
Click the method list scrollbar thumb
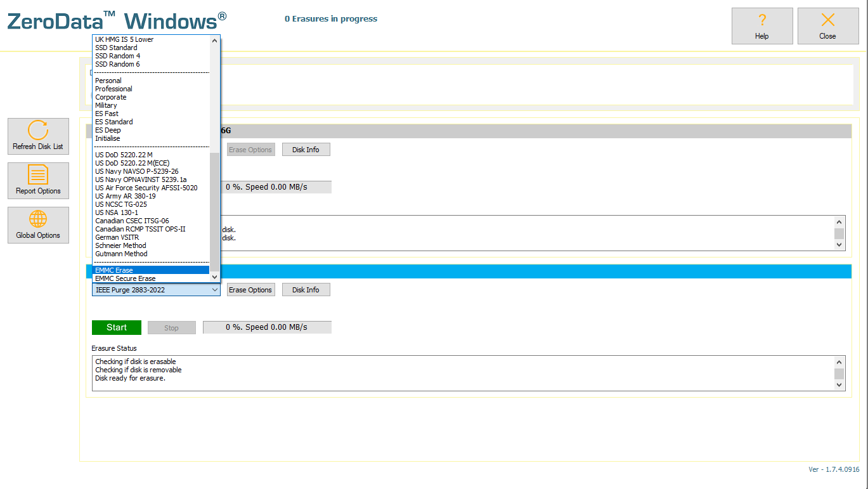[214, 212]
